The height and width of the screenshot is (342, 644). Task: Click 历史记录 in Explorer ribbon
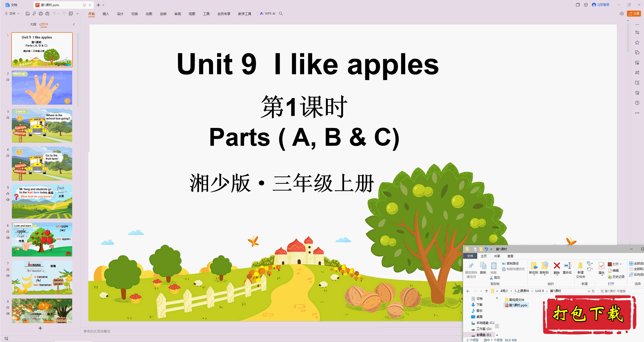click(616, 277)
